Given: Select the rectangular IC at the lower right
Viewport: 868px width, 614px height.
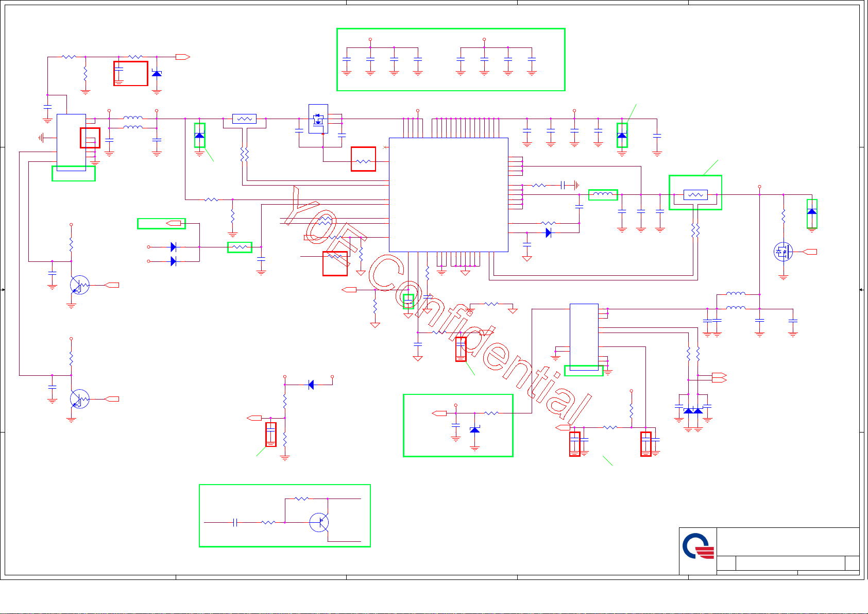Looking at the screenshot, I should pyautogui.click(x=584, y=337).
